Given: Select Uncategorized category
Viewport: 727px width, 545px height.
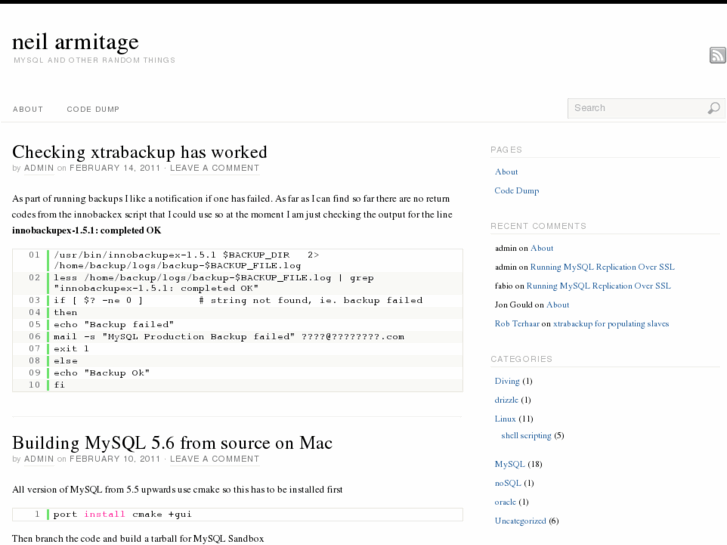Looking at the screenshot, I should 520,521.
